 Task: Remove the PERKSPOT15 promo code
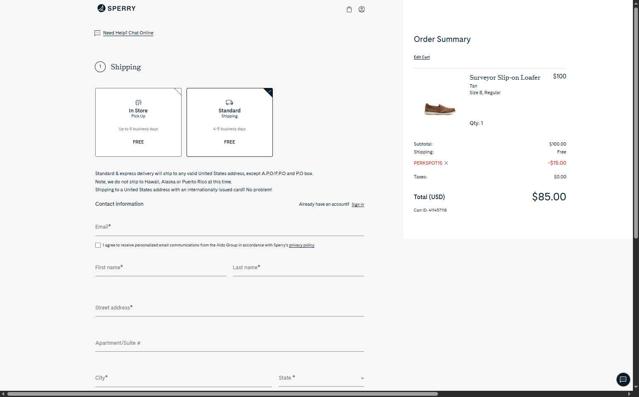pos(446,163)
